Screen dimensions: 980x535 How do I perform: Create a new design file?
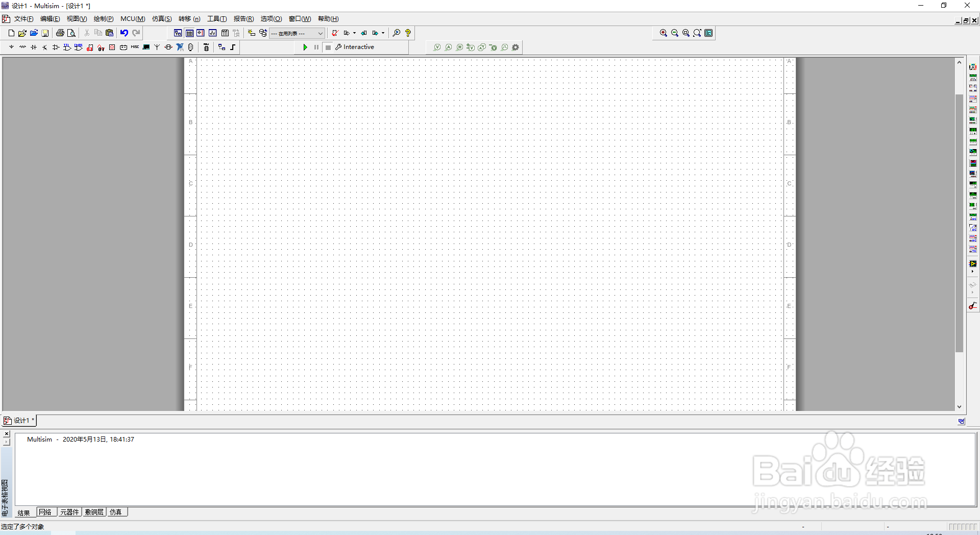11,33
